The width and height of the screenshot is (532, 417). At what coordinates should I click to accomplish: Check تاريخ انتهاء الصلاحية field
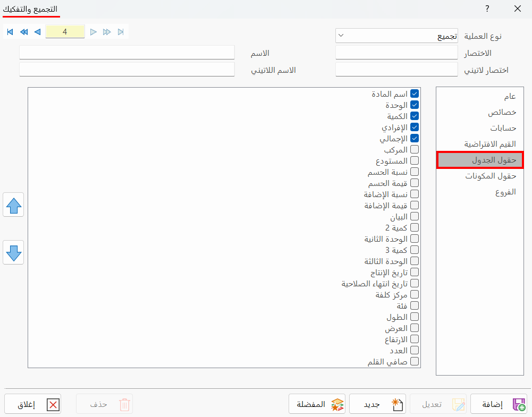click(414, 283)
